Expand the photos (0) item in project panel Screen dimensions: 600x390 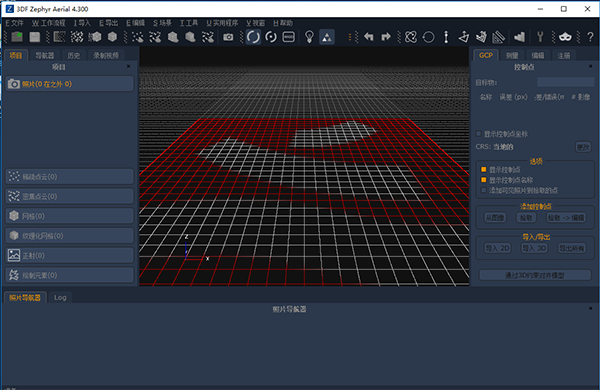(x=70, y=84)
